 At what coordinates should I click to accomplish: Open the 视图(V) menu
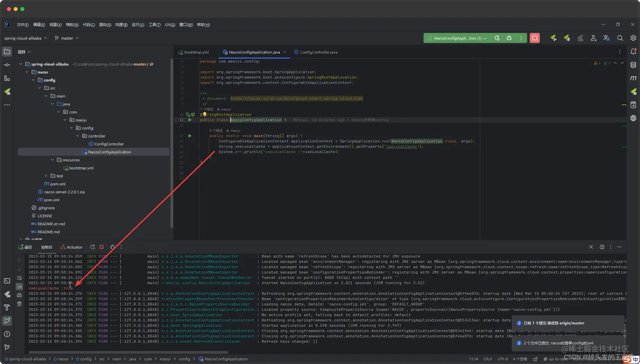tap(55, 25)
